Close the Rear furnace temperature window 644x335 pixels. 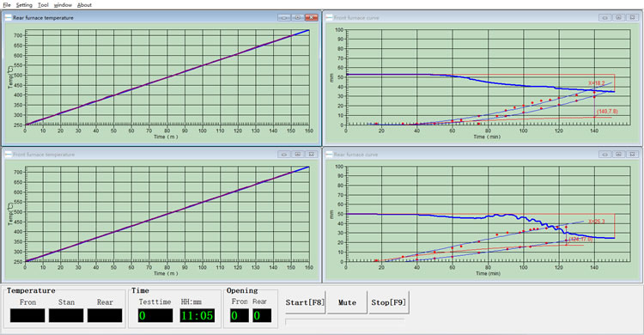coord(312,18)
